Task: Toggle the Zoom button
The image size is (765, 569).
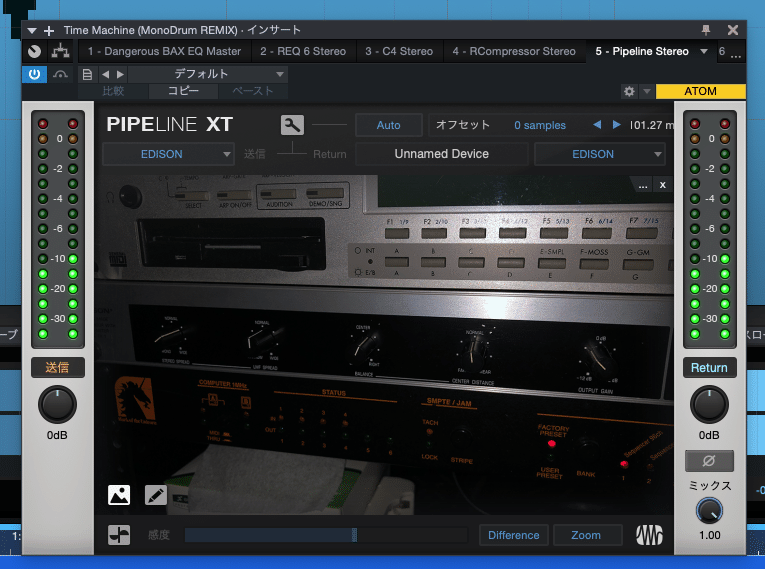Action: [586, 535]
